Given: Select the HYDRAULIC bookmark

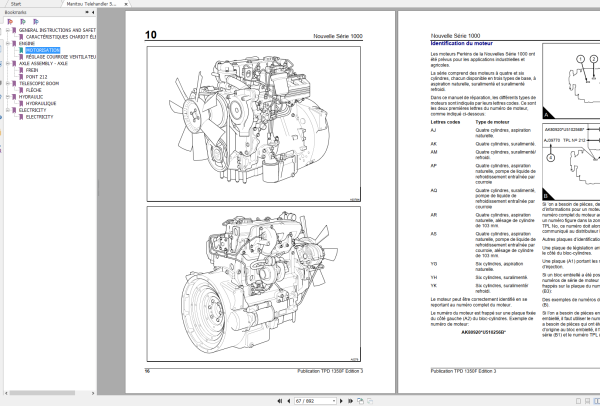Looking at the screenshot, I should pyautogui.click(x=31, y=97).
